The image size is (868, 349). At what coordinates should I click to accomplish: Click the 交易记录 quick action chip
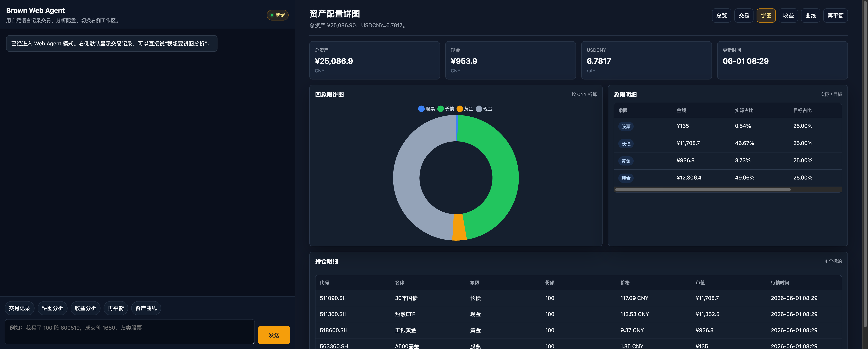20,308
